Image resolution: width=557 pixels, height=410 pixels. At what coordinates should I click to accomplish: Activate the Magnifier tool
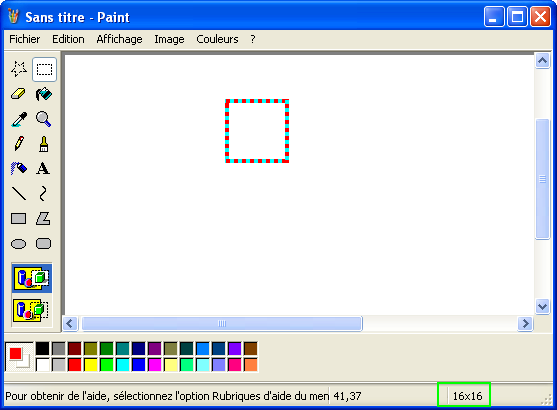(x=44, y=119)
